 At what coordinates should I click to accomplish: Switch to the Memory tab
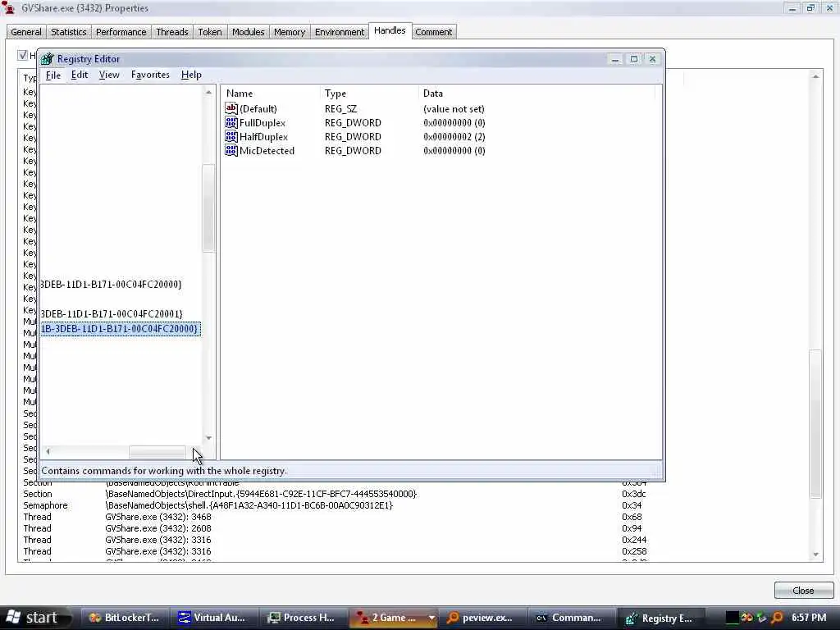[x=290, y=32]
